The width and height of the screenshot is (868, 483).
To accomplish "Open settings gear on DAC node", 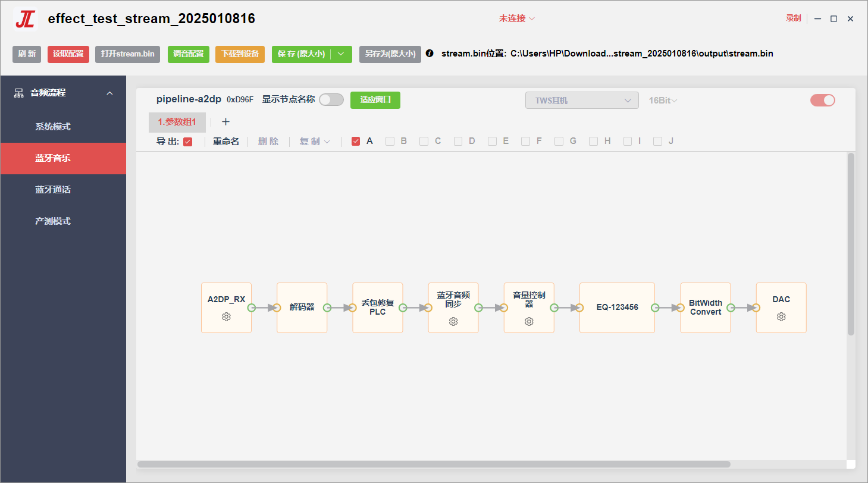I will click(781, 317).
